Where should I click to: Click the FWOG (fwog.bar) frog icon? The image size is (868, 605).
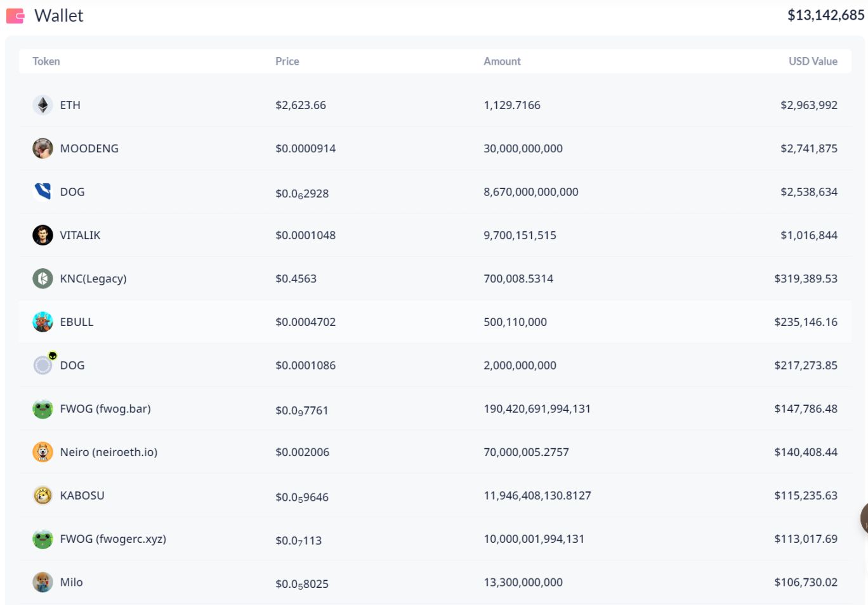tap(43, 409)
